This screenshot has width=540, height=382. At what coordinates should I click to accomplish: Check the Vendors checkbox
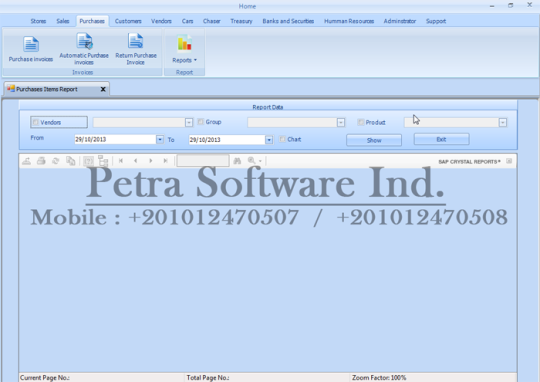(x=35, y=122)
